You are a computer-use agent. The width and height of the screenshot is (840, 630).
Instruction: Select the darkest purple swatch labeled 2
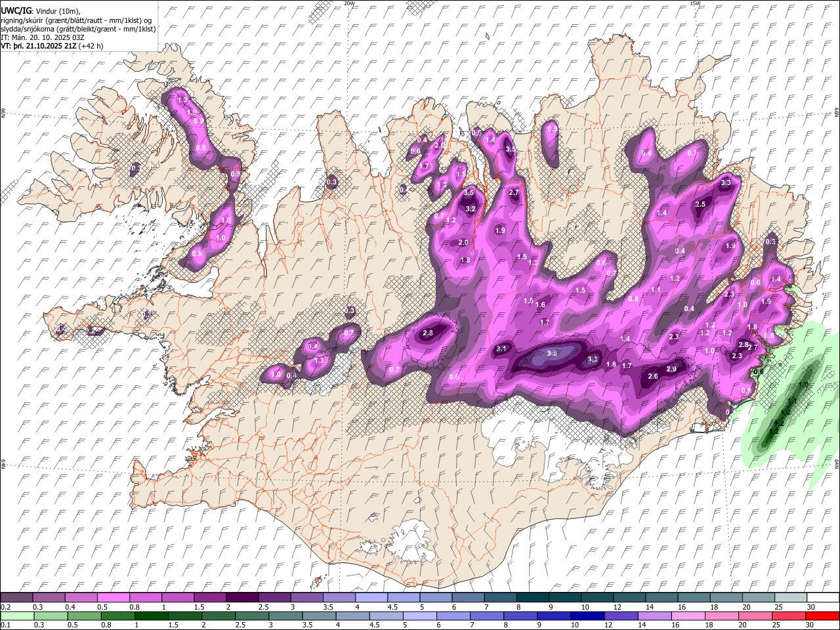coord(241,597)
